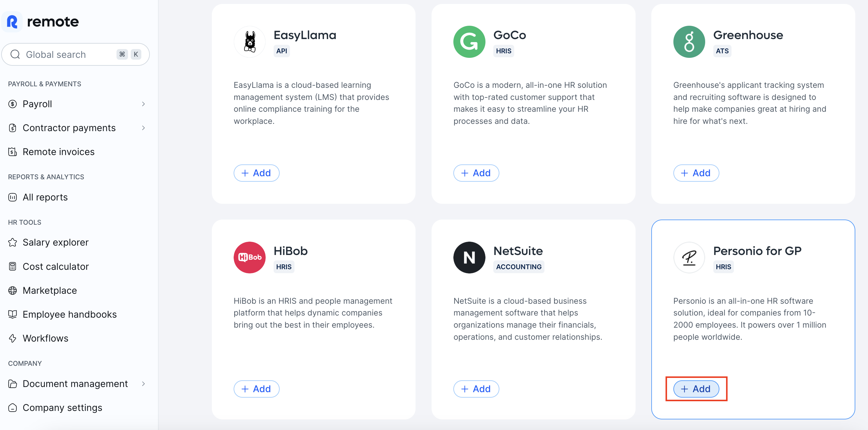Click the Marketplace globe icon
Screen dimensions: 868x430
(12, 290)
